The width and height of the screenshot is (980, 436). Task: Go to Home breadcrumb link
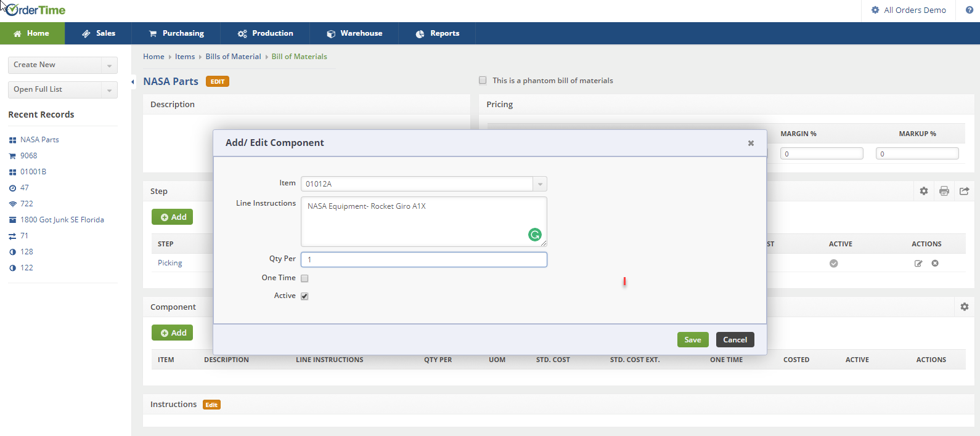coord(153,57)
